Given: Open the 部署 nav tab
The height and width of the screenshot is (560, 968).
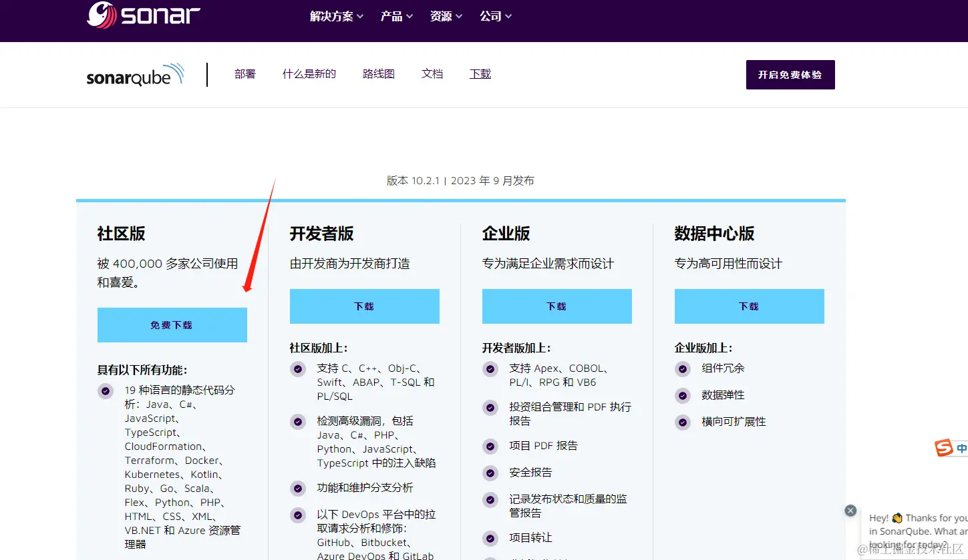Looking at the screenshot, I should pyautogui.click(x=245, y=74).
